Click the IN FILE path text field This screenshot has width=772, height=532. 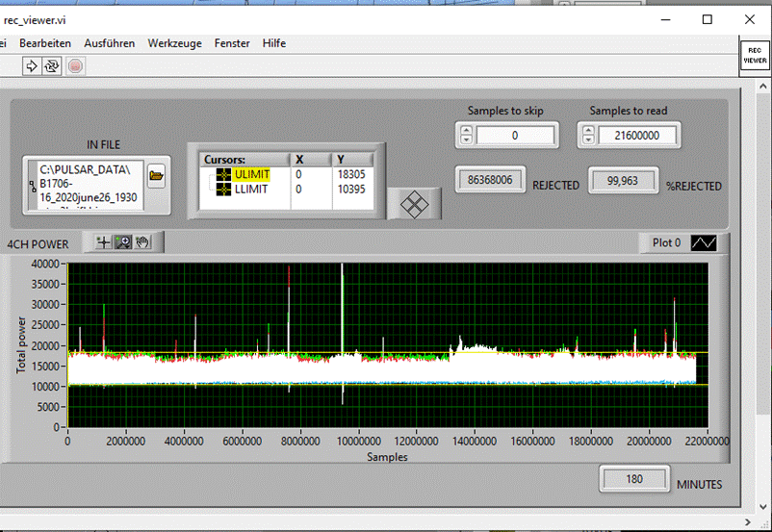91,185
